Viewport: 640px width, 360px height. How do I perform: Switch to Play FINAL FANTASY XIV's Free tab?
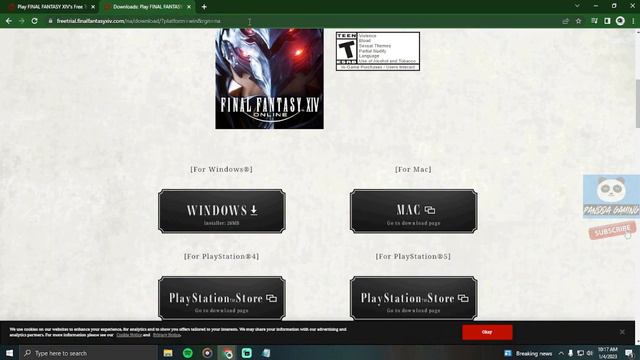51,7
